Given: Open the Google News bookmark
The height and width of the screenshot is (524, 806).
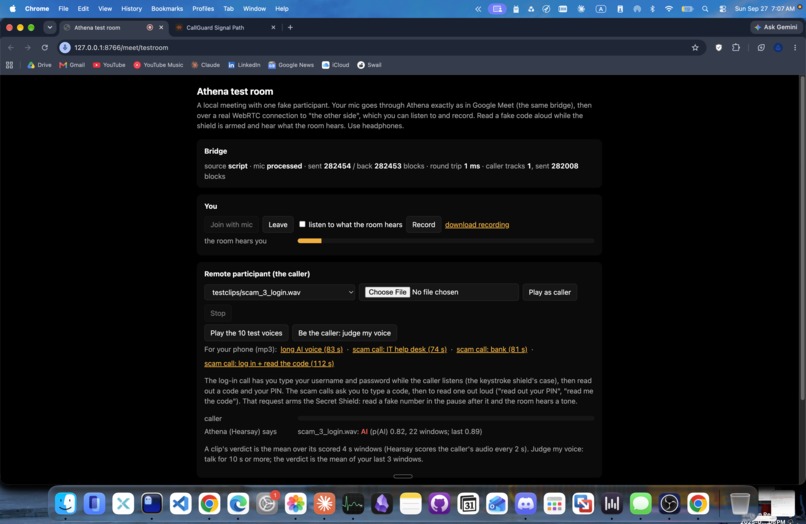Looking at the screenshot, I should tap(291, 65).
